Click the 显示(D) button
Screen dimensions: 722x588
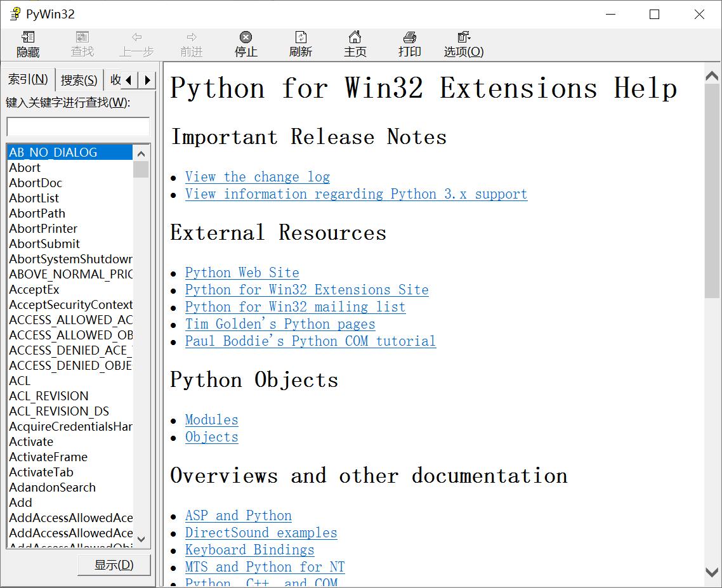tap(114, 565)
